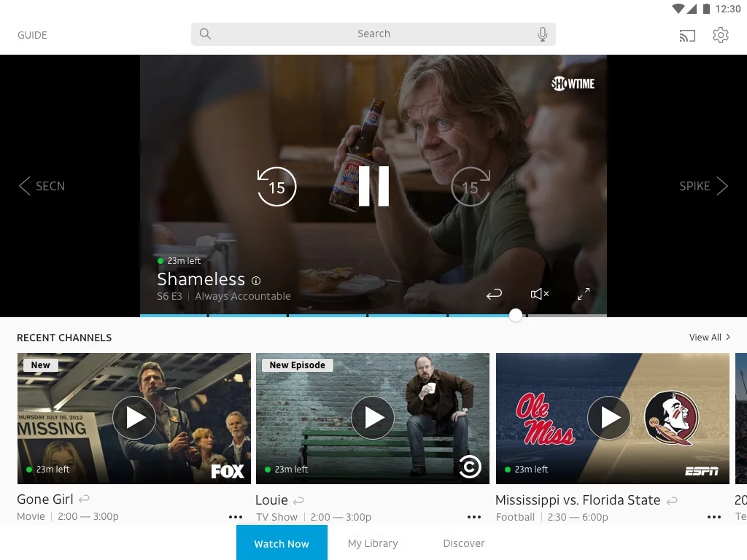The image size is (747, 560).
Task: Click the RECENT CHANNELS heading
Action: coord(64,338)
